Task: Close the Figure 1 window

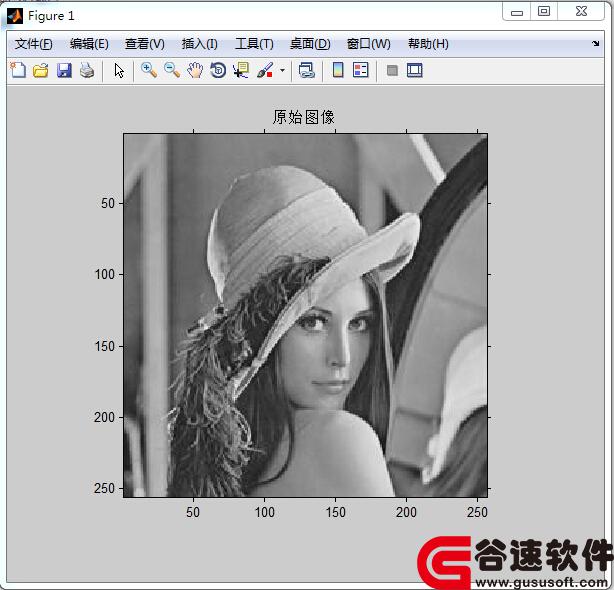Action: coord(581,11)
